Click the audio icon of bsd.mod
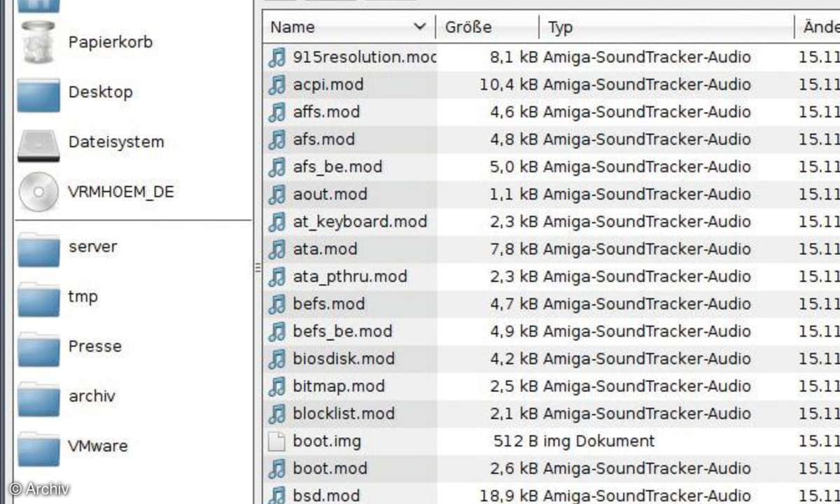 [x=277, y=494]
